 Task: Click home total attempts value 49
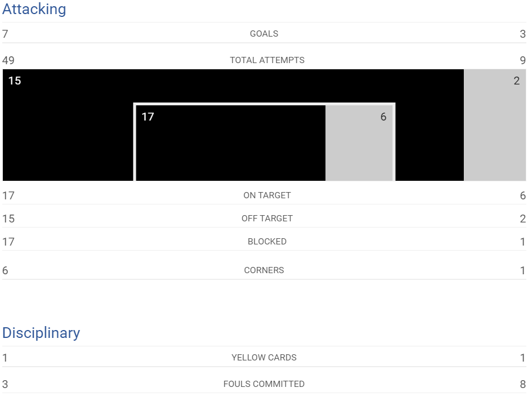(8, 60)
